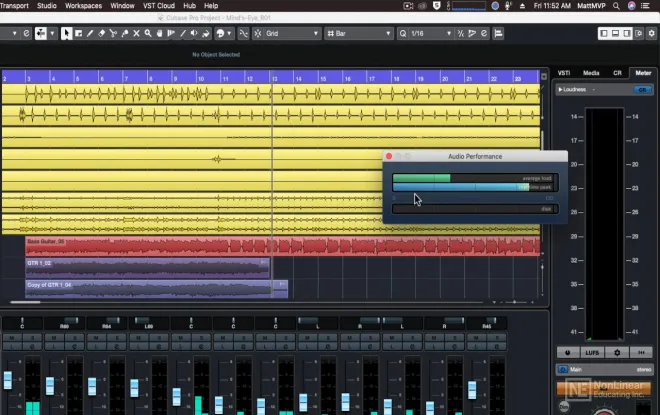Toggle lower zone visibility layout button
Image resolution: width=660 pixels, height=415 pixels.
pyautogui.click(x=615, y=33)
